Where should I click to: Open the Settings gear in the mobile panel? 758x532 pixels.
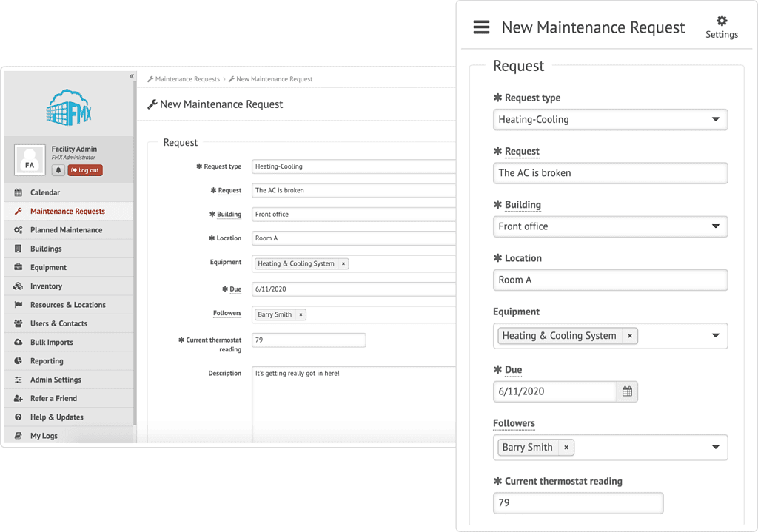point(720,21)
